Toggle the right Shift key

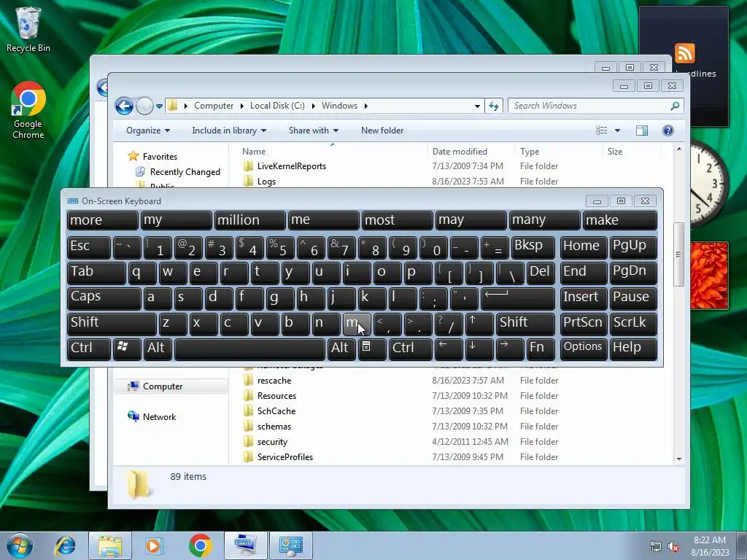(x=525, y=323)
